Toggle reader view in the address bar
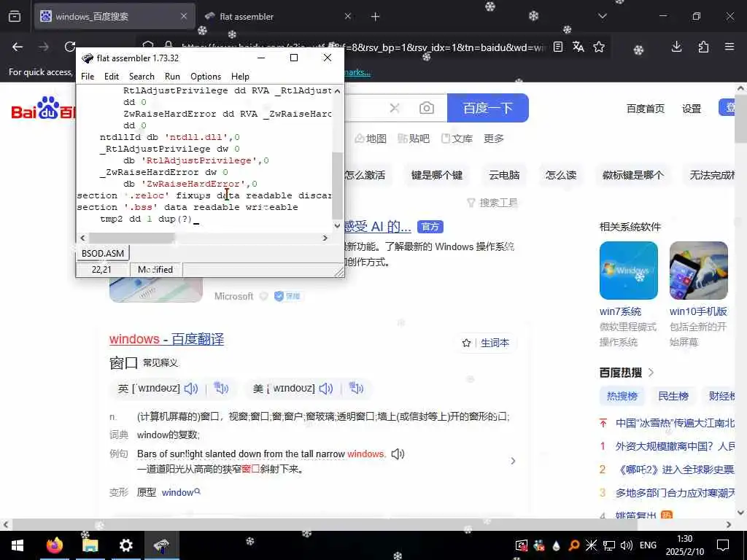This screenshot has width=747, height=560. pyautogui.click(x=558, y=47)
